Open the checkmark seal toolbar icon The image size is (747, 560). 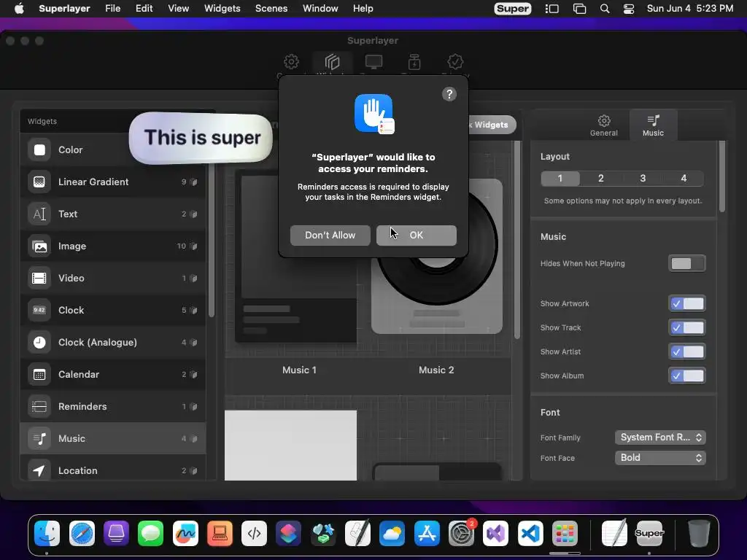[x=455, y=62]
